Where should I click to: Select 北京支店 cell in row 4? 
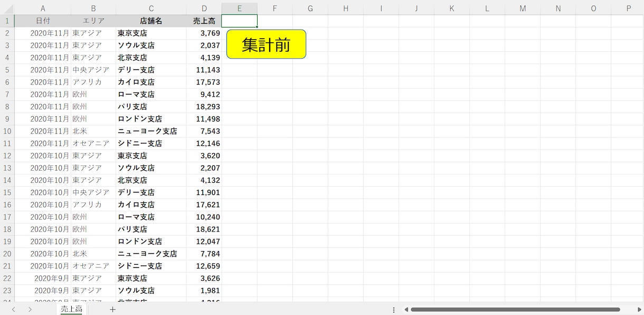[x=151, y=58]
